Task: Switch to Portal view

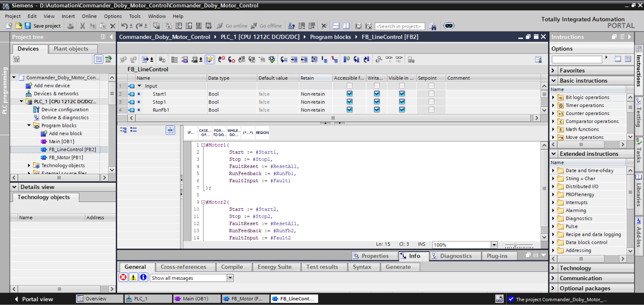Action: (x=34, y=299)
